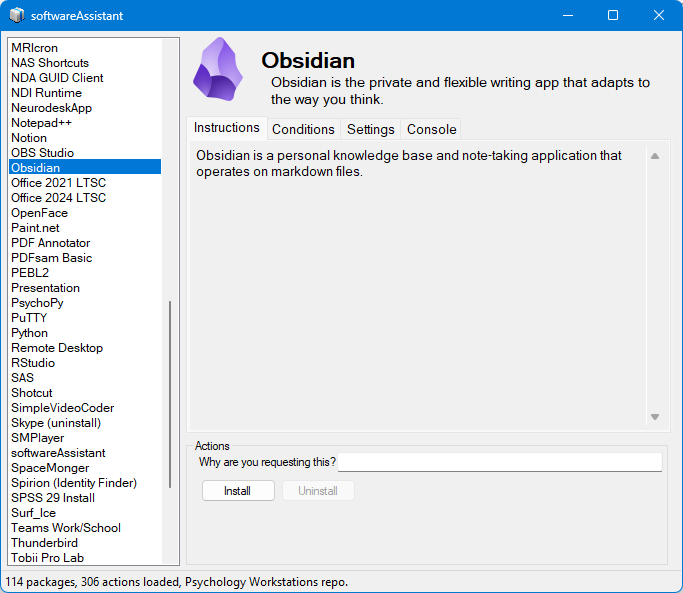The image size is (683, 593).
Task: Select NeurodeskApp in the list
Action: (x=85, y=108)
